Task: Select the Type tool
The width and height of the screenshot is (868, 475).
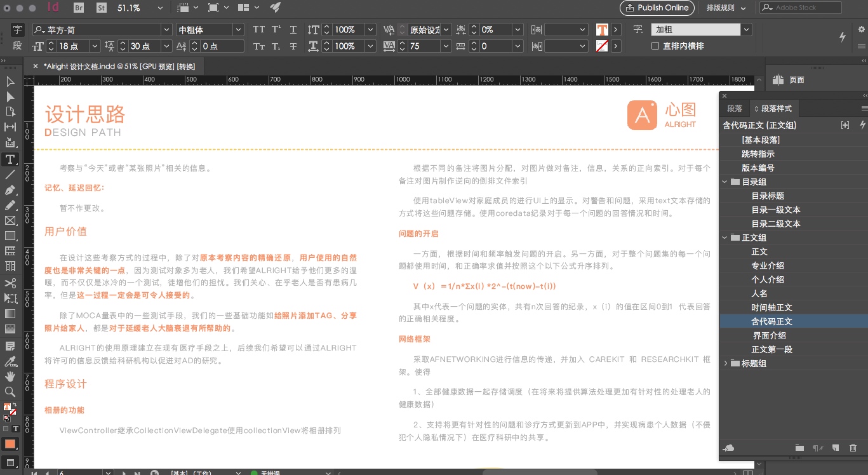Action: (x=10, y=159)
